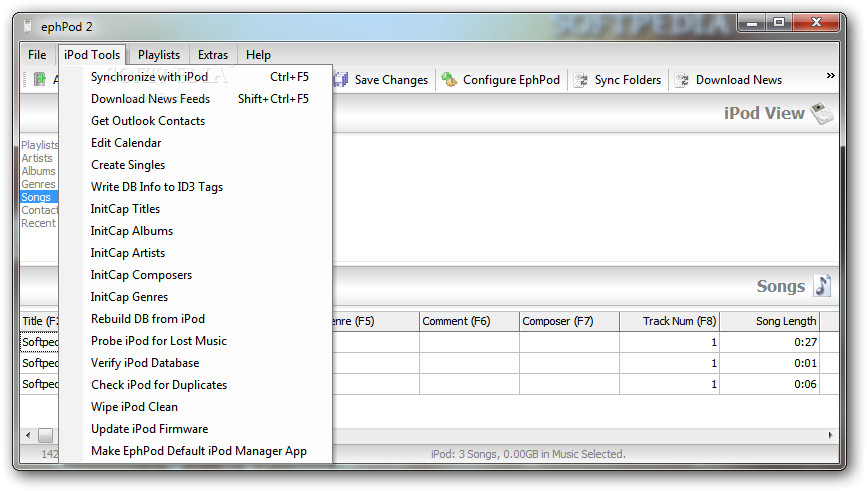The height and width of the screenshot is (491, 867).
Task: Click the Download News button
Action: [x=729, y=80]
